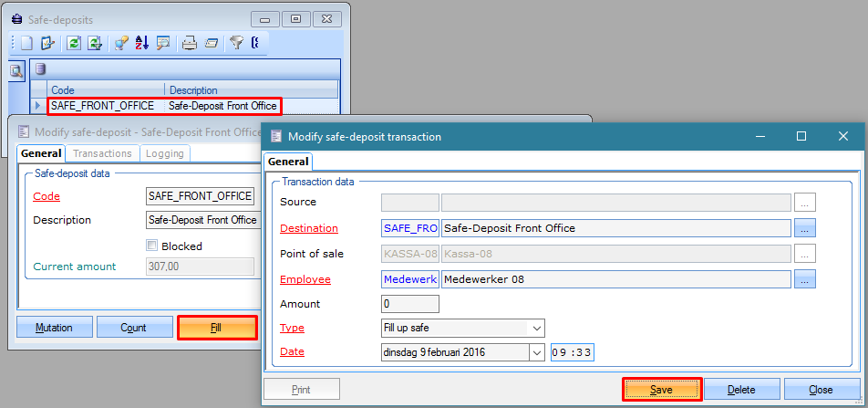The width and height of the screenshot is (868, 408).
Task: Click the new record blank page icon
Action: [26, 42]
